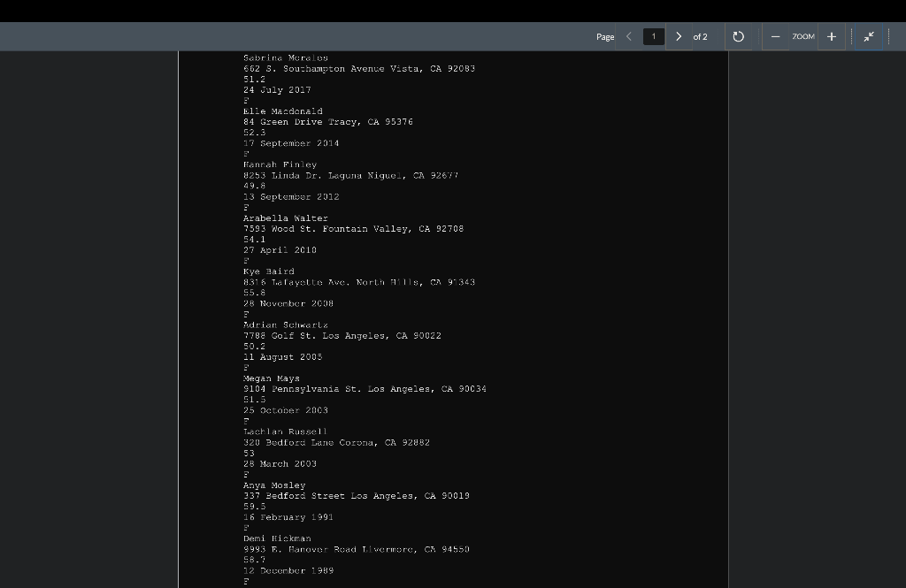Click the ZOOM label in the toolbar
This screenshot has height=588, width=906.
[x=803, y=36]
